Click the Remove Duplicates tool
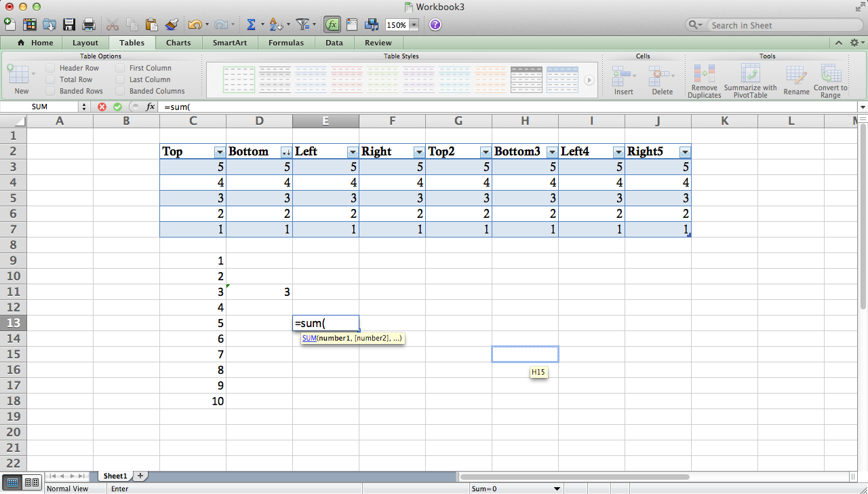Image resolution: width=868 pixels, height=494 pixels. [704, 78]
